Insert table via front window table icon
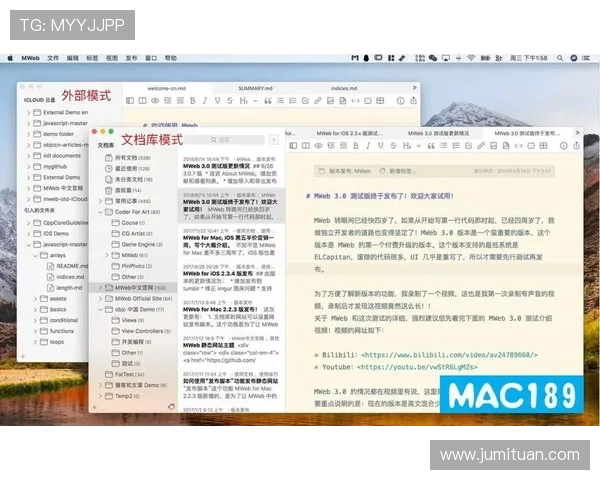This screenshot has width=600, height=480. 543,145
